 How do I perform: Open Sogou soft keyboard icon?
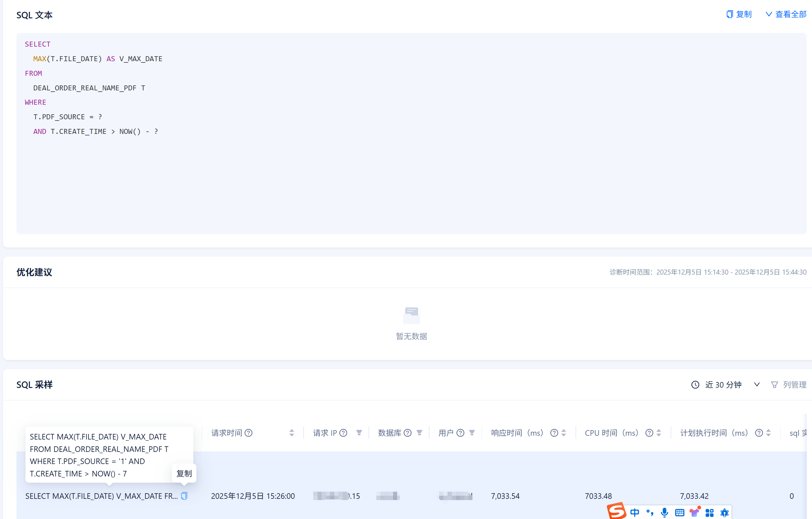pyautogui.click(x=680, y=512)
